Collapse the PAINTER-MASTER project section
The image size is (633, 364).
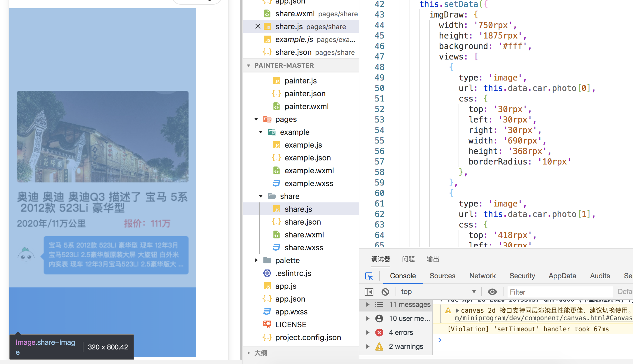tap(249, 66)
